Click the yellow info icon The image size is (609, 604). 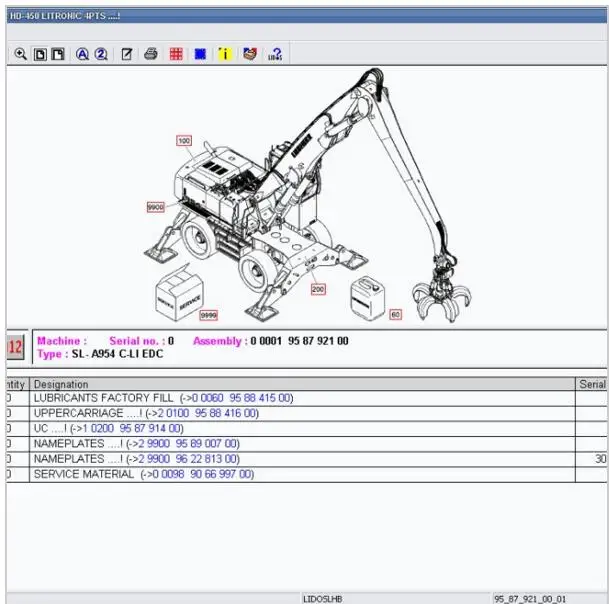(x=225, y=54)
